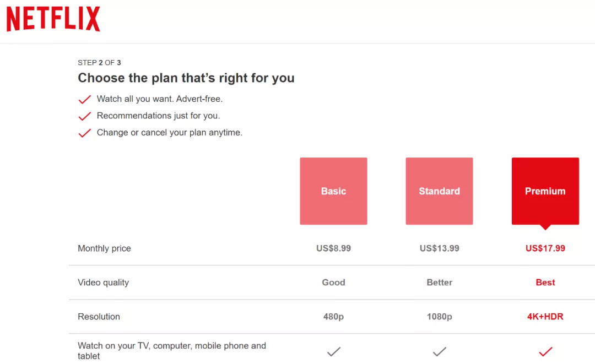
Task: Click the red checkmark beside Advert-free
Action: pyautogui.click(x=84, y=100)
